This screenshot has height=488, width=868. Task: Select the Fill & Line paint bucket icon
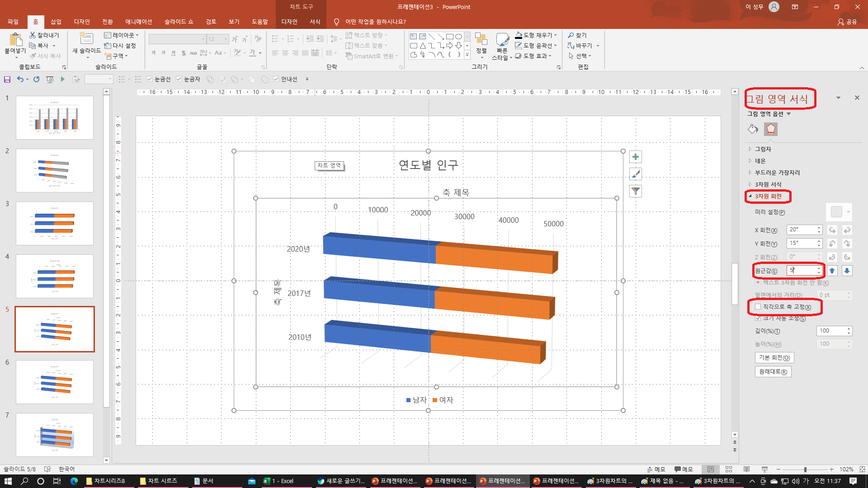point(753,129)
